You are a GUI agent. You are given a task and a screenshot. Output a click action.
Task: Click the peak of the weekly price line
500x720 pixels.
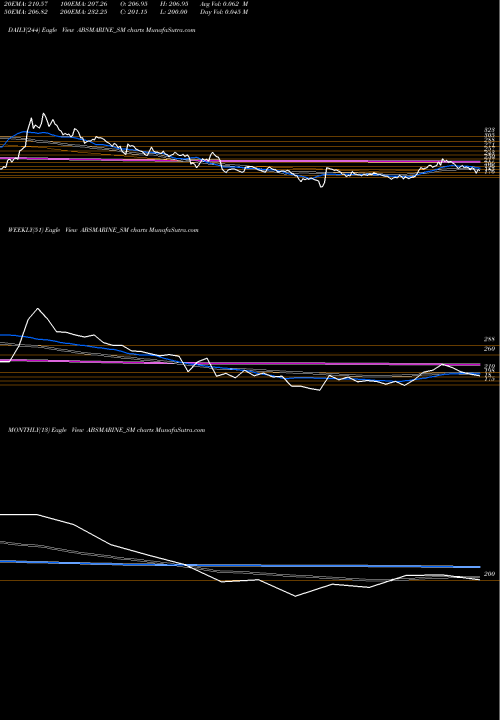point(38,308)
